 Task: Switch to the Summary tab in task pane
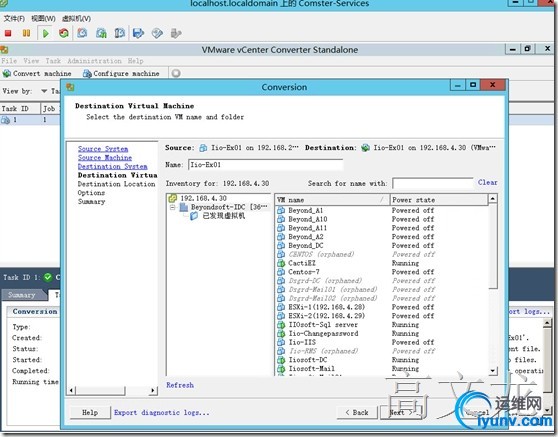pos(22,295)
